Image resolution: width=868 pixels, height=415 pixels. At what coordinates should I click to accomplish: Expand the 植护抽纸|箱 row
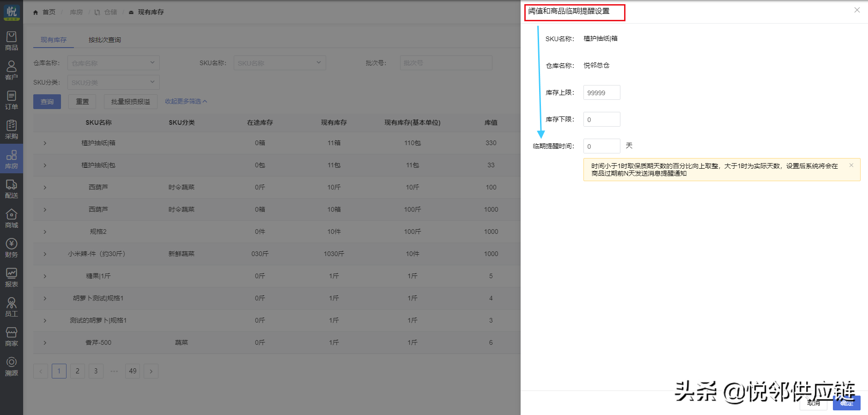coord(45,143)
